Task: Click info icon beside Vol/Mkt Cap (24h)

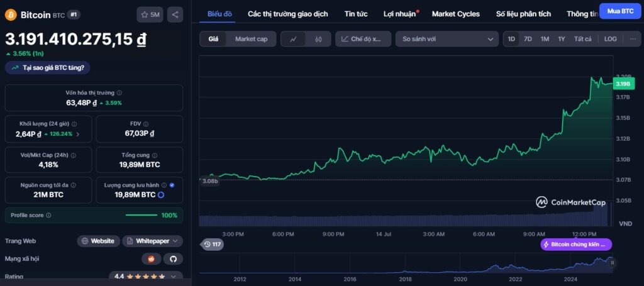Action: point(73,155)
